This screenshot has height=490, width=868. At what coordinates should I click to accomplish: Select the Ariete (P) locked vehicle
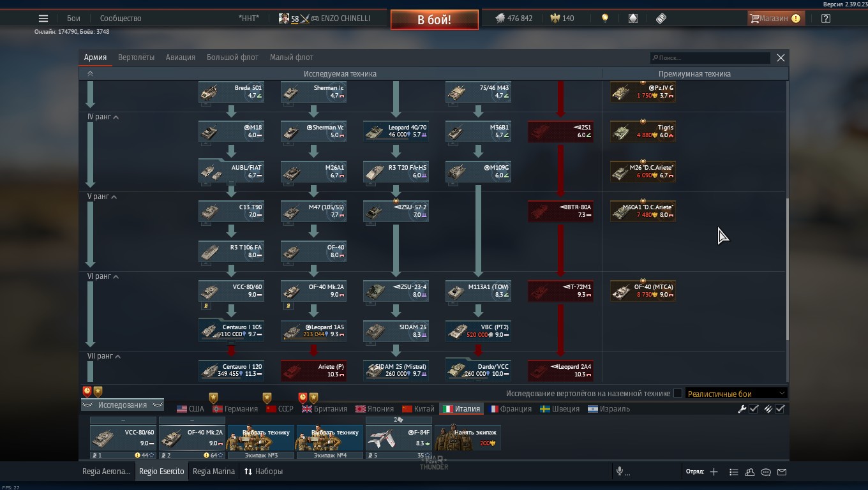pos(313,371)
